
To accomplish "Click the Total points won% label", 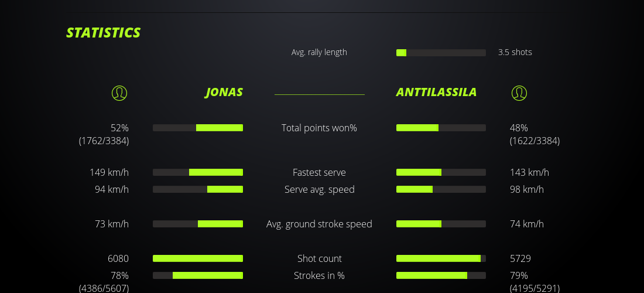I will tap(319, 128).
